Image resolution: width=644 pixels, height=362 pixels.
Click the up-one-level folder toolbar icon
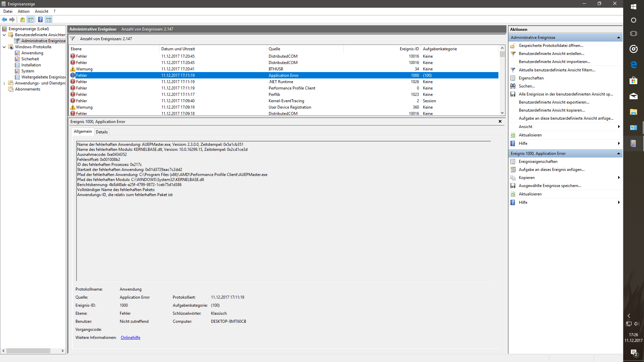click(22, 19)
